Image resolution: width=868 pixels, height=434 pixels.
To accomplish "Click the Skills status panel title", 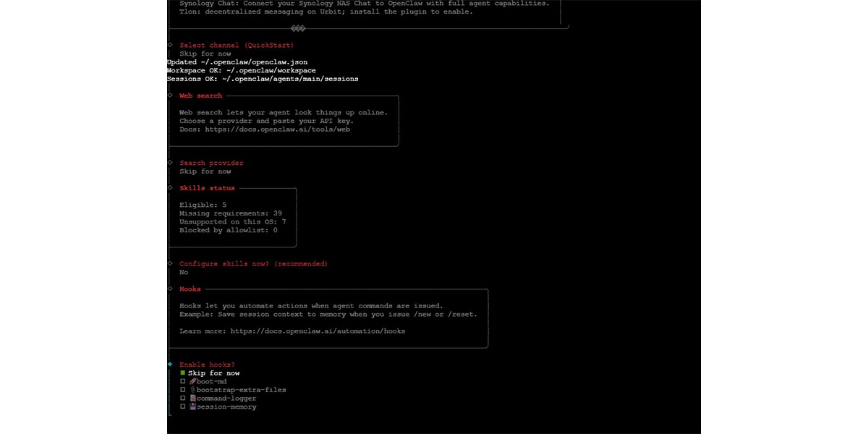I will (x=208, y=188).
